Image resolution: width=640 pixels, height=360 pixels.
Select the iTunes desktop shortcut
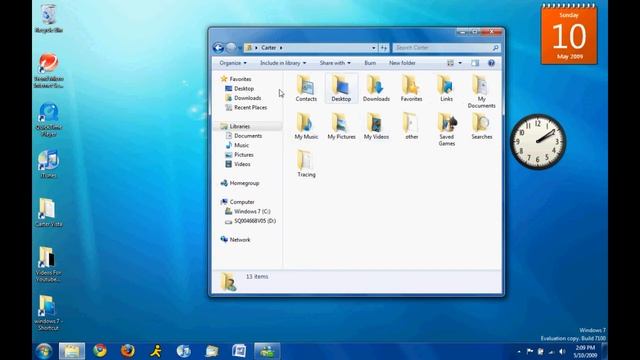[48, 163]
